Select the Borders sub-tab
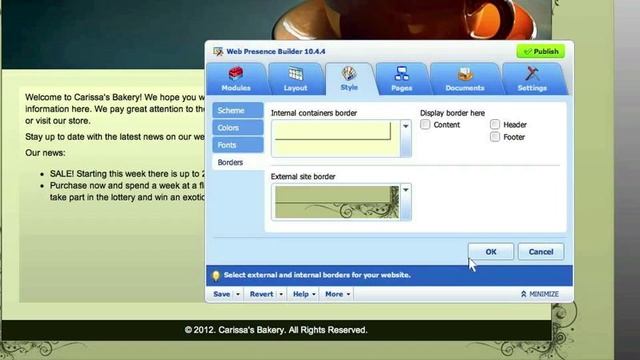This screenshot has width=640, height=360. (x=238, y=162)
